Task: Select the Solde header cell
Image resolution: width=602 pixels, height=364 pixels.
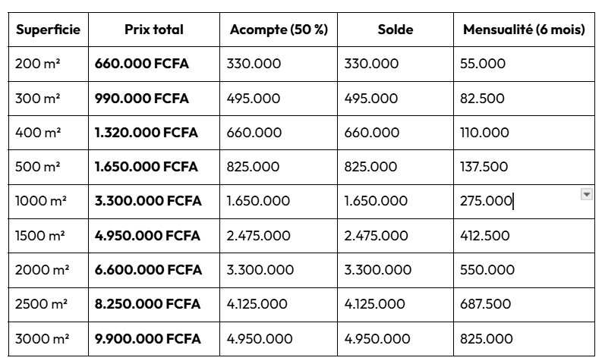Action: pyautogui.click(x=396, y=30)
